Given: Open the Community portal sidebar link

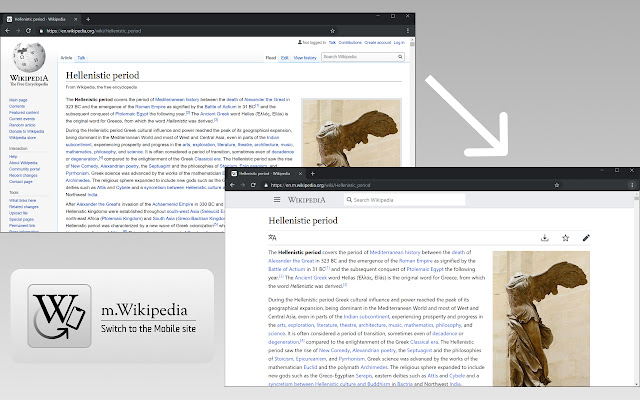Looking at the screenshot, I should point(24,169).
